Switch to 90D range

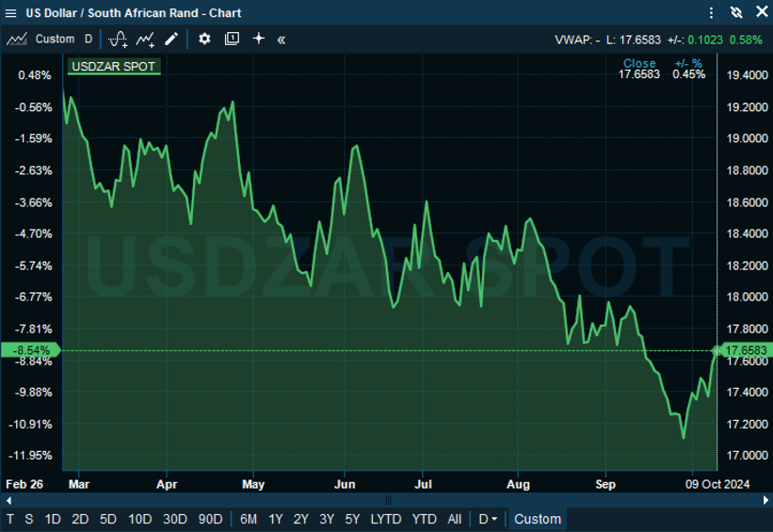point(211,519)
